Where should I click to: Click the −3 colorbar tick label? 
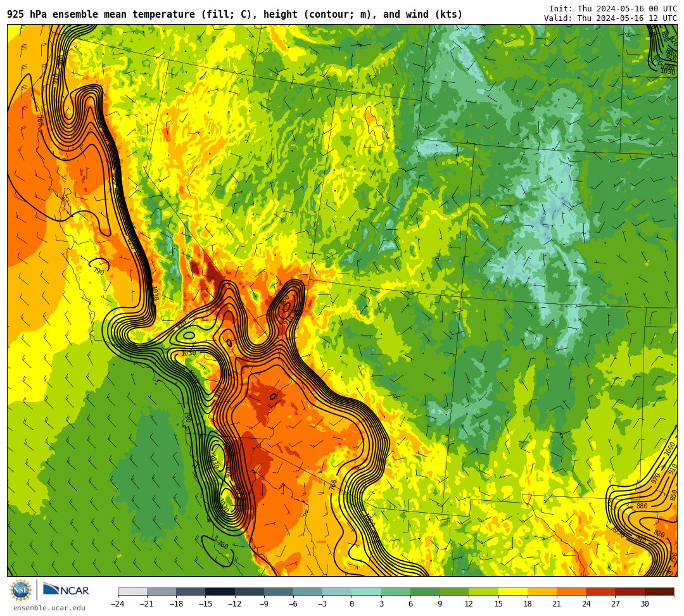point(322,604)
